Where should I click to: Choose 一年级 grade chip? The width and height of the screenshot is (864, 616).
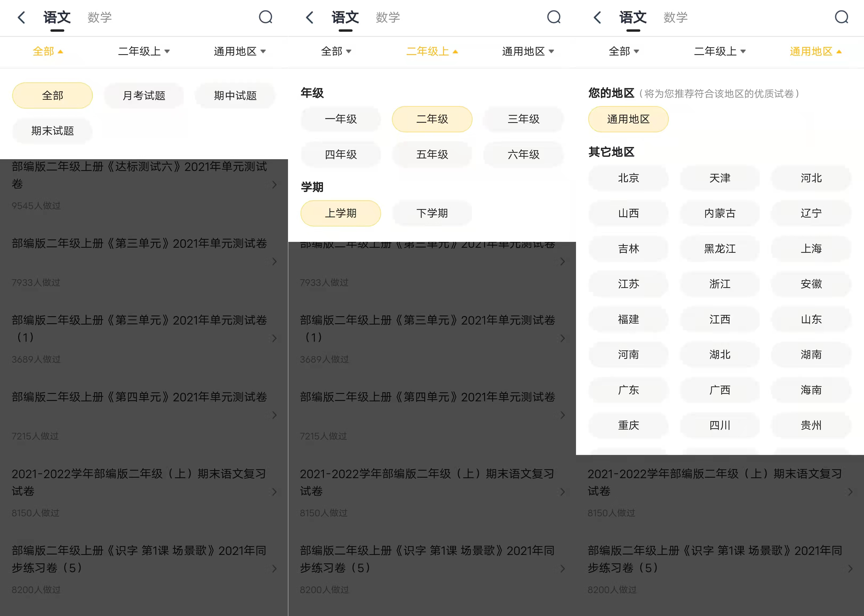[341, 119]
